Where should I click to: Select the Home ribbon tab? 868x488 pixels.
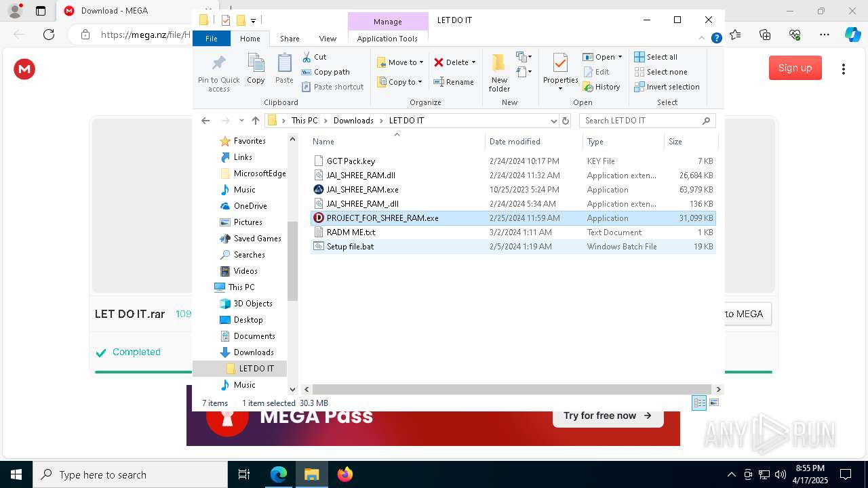[x=250, y=39]
